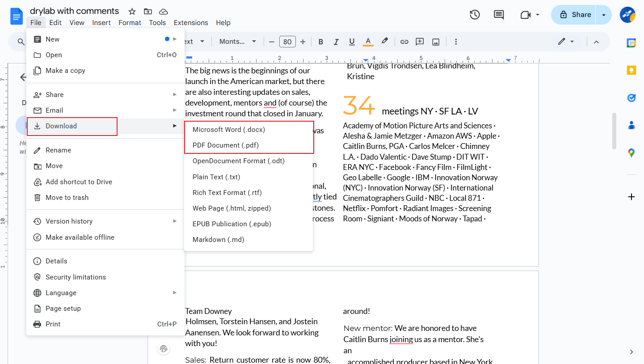This screenshot has height=364, width=644.
Task: Open the editing mode pencil dropdown
Action: 566,41
